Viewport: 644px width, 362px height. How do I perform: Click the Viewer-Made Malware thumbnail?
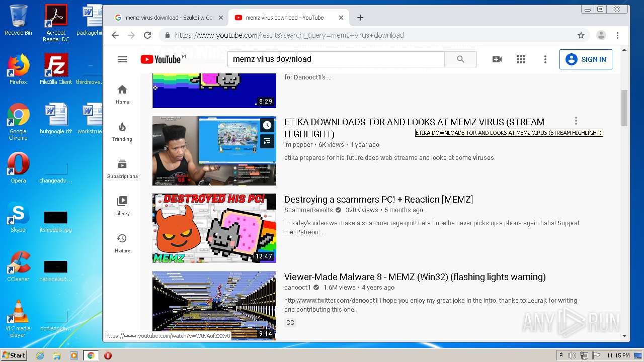pos(214,306)
